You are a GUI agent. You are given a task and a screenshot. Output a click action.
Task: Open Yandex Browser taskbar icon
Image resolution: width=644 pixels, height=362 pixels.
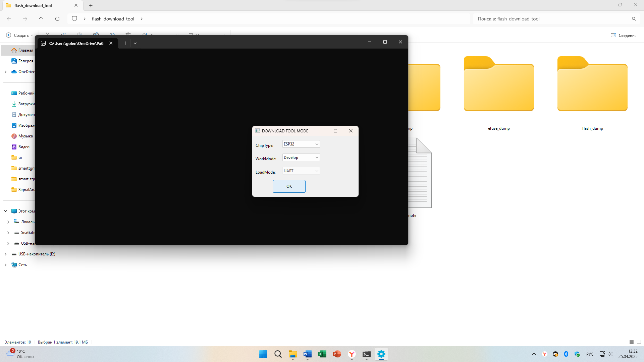pos(352,354)
